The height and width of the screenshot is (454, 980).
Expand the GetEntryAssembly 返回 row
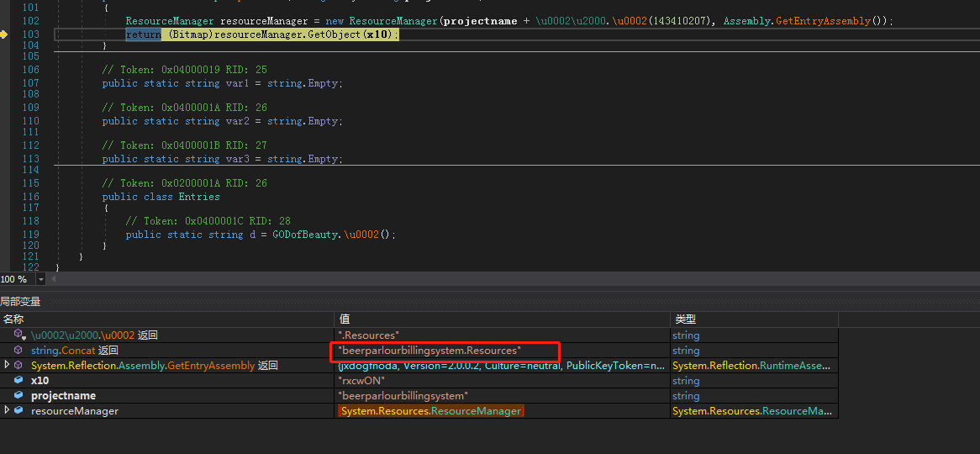(x=7, y=365)
